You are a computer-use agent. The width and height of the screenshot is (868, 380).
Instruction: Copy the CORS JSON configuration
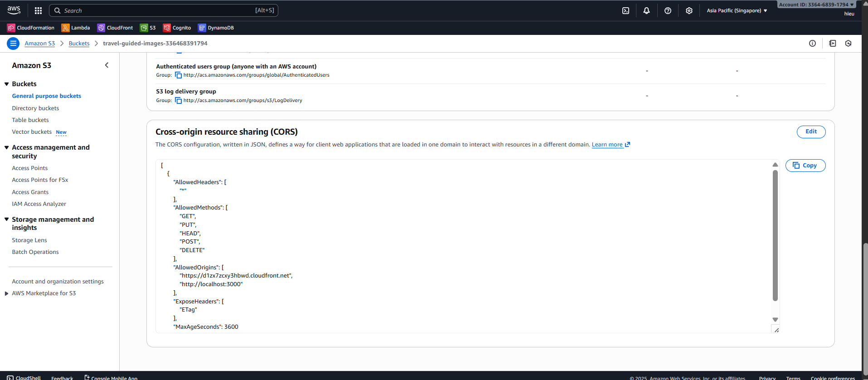(x=805, y=166)
